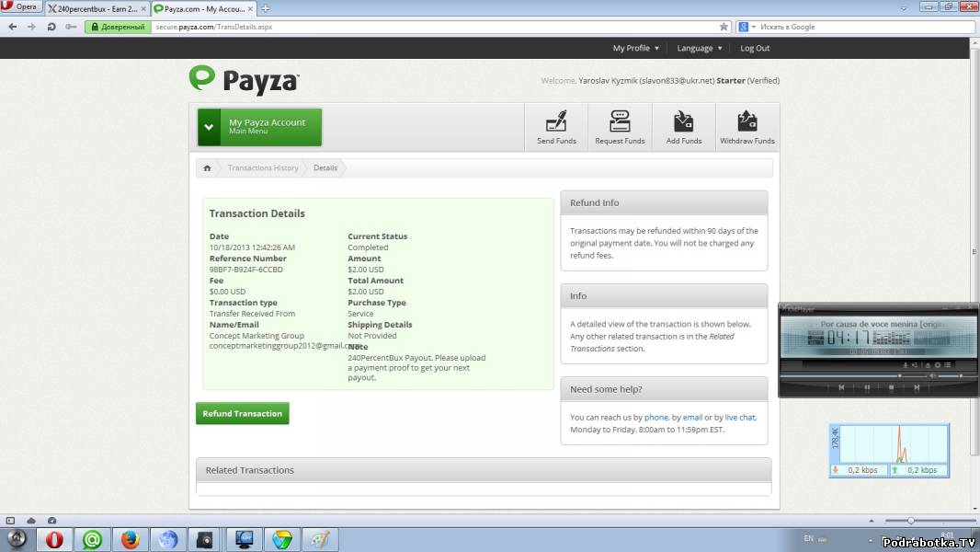Click the browser zoom slider
The height and width of the screenshot is (552, 980).
point(910,521)
